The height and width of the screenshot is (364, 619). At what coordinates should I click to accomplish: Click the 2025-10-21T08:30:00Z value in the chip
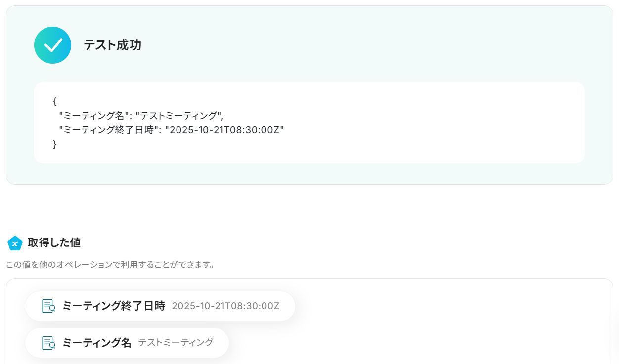[x=225, y=306]
